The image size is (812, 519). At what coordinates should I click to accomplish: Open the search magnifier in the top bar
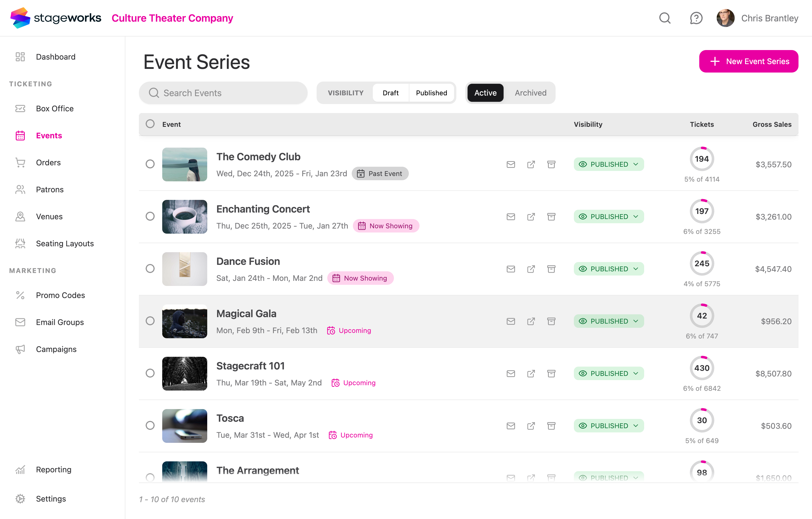(x=665, y=18)
